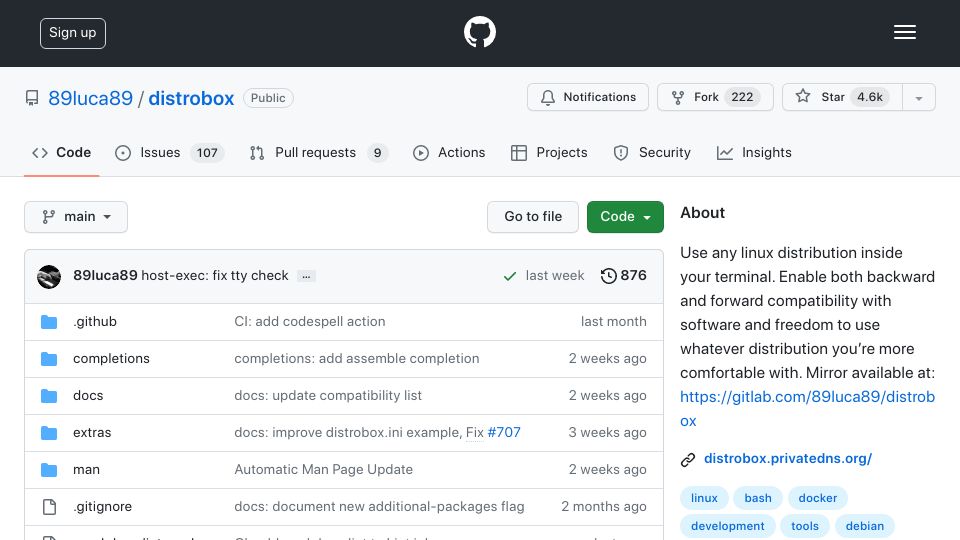Select the debian topic tag
The height and width of the screenshot is (540, 960).
[864, 526]
